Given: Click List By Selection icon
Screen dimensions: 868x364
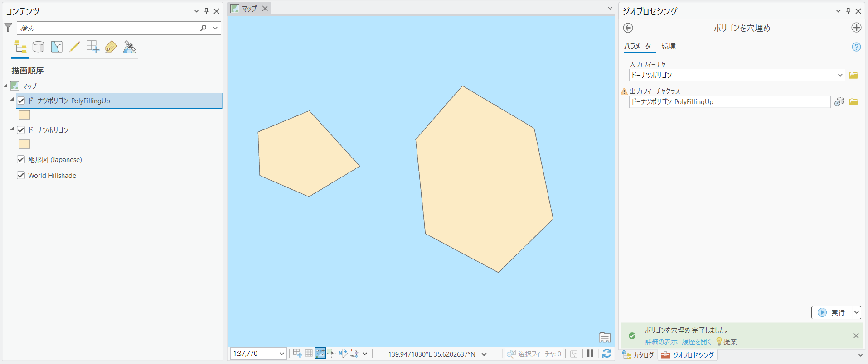Looking at the screenshot, I should coord(57,47).
